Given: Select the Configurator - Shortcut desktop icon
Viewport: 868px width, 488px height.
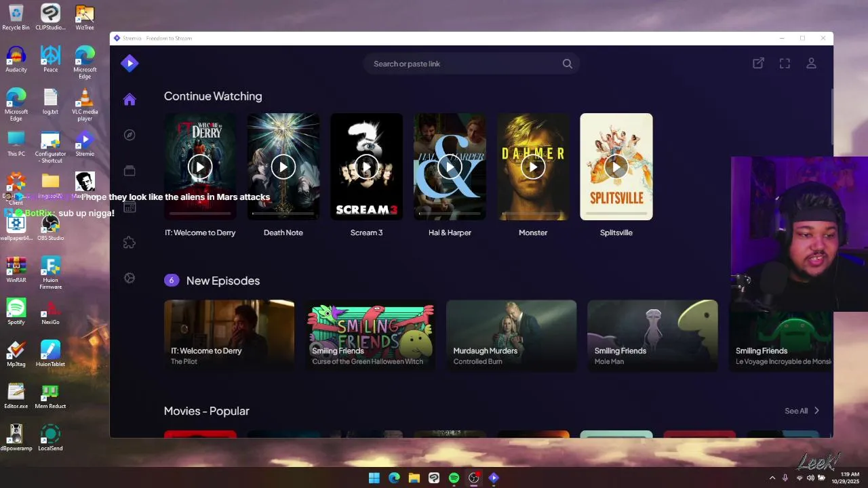Looking at the screenshot, I should [50, 146].
